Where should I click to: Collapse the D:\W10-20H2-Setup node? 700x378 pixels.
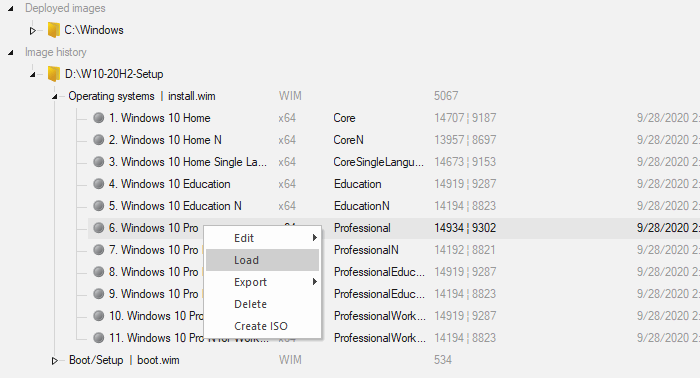click(33, 75)
